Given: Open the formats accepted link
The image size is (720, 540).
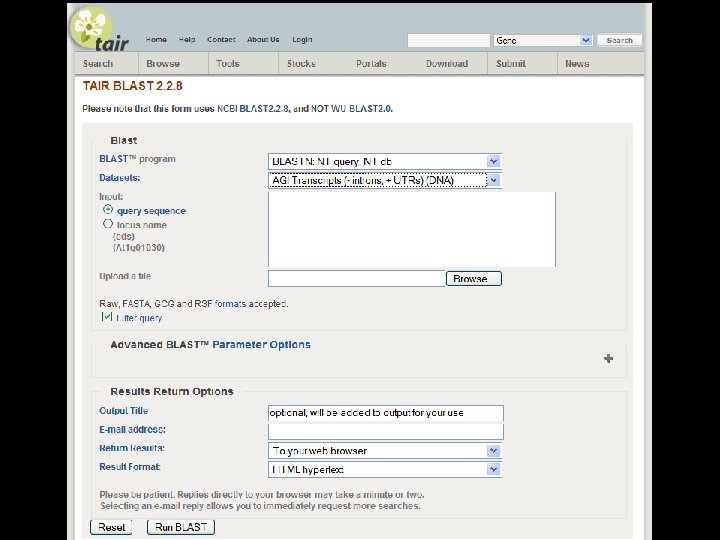Looking at the screenshot, I should pos(231,304).
